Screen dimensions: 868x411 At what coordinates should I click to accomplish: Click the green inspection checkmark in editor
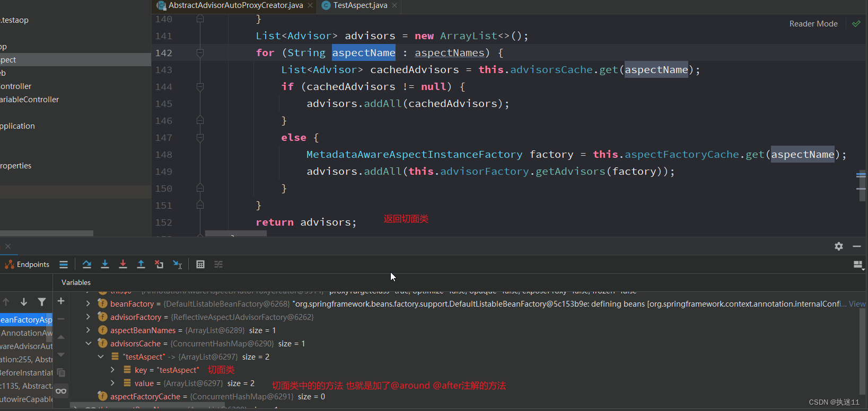pyautogui.click(x=856, y=24)
